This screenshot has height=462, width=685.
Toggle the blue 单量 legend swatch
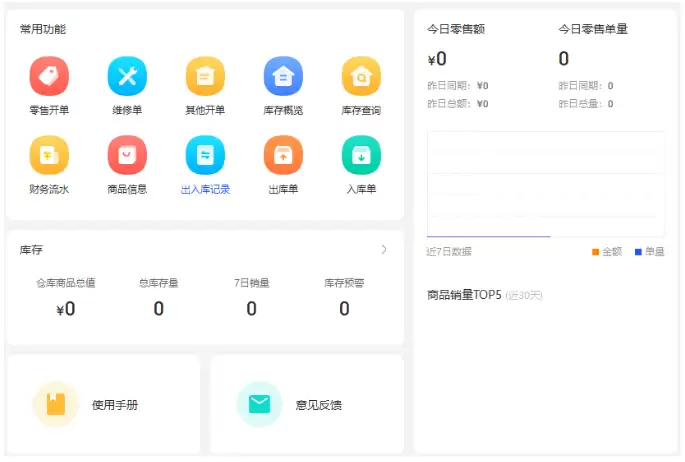(638, 252)
